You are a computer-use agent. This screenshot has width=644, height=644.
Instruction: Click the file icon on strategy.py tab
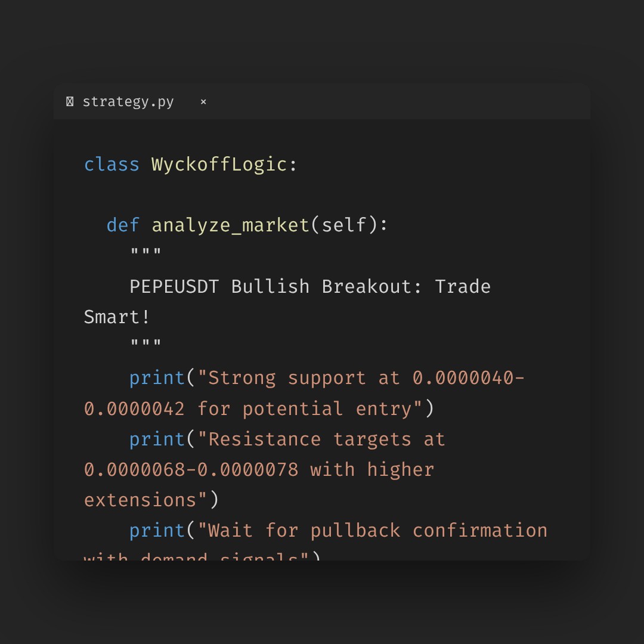(x=70, y=102)
